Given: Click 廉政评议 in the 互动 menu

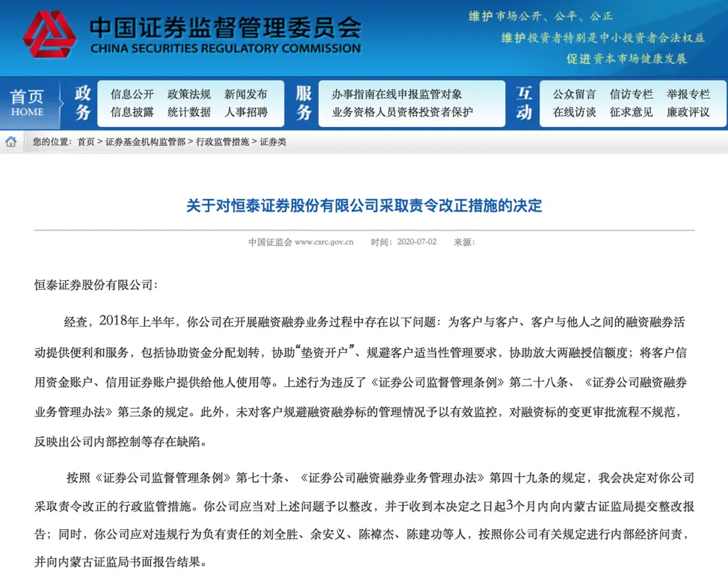Looking at the screenshot, I should (x=688, y=112).
